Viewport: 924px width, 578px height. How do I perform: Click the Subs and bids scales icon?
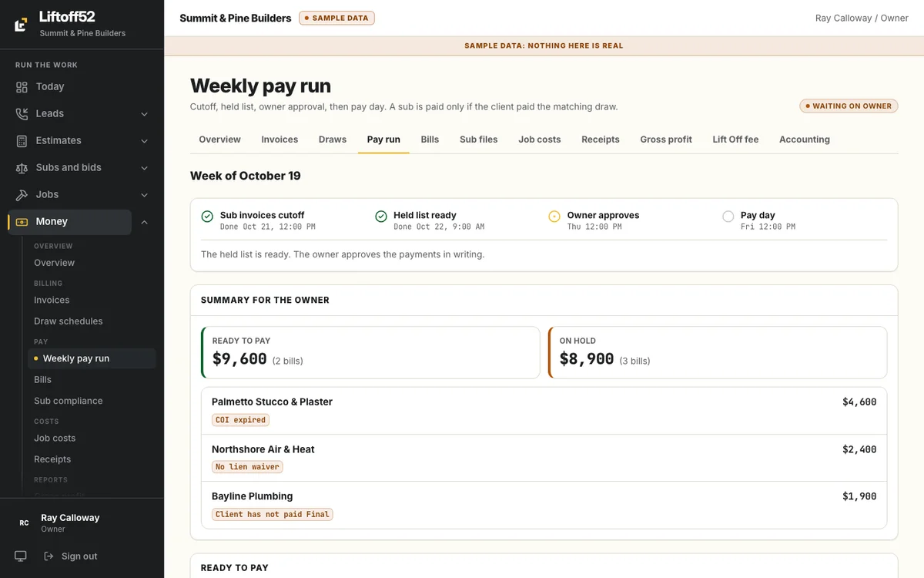pos(22,168)
